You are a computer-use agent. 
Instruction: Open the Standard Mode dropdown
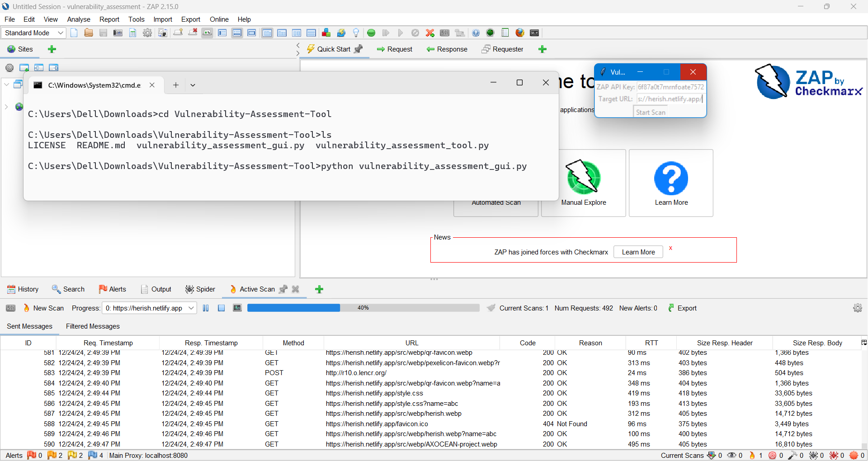pos(60,33)
